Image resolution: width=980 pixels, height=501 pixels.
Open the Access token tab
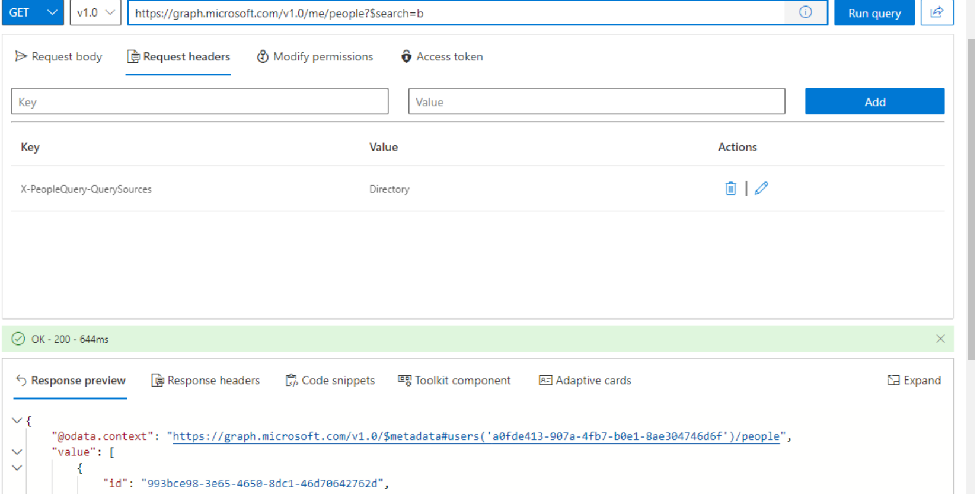click(x=442, y=57)
